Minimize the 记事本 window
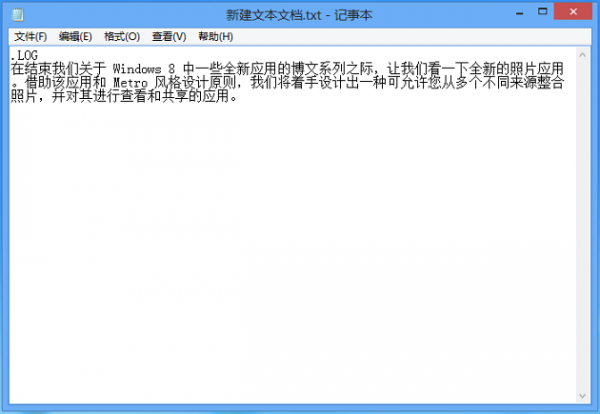Screen dimensions: 600x414 coord(519,13)
